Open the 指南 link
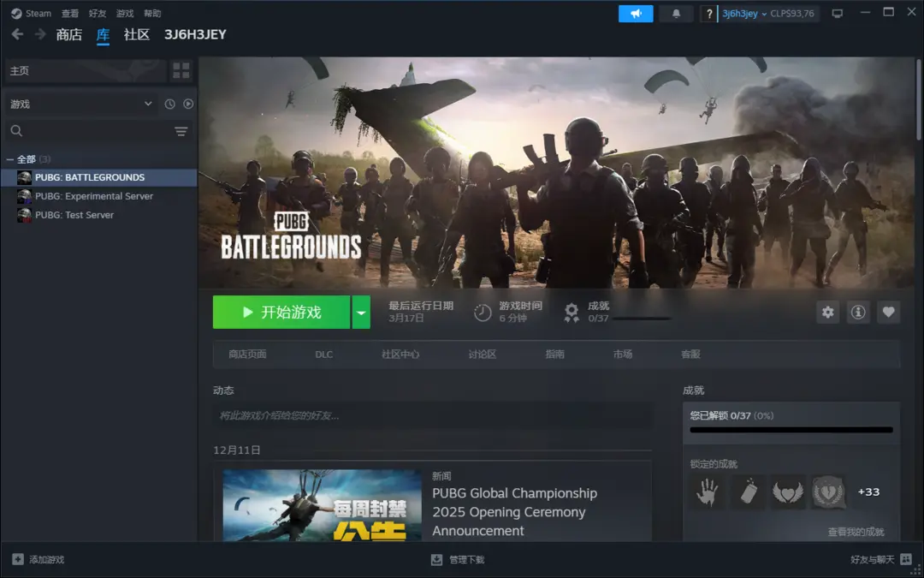This screenshot has width=924, height=578. point(555,354)
